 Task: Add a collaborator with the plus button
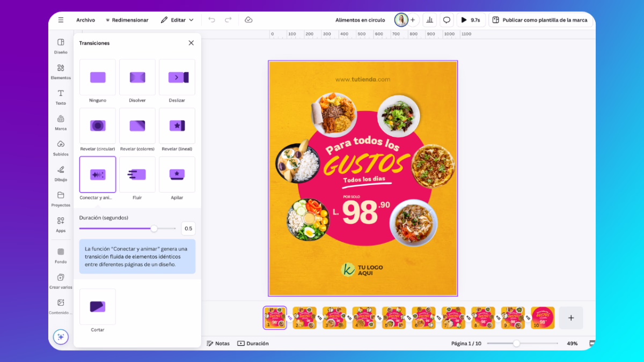click(x=413, y=20)
